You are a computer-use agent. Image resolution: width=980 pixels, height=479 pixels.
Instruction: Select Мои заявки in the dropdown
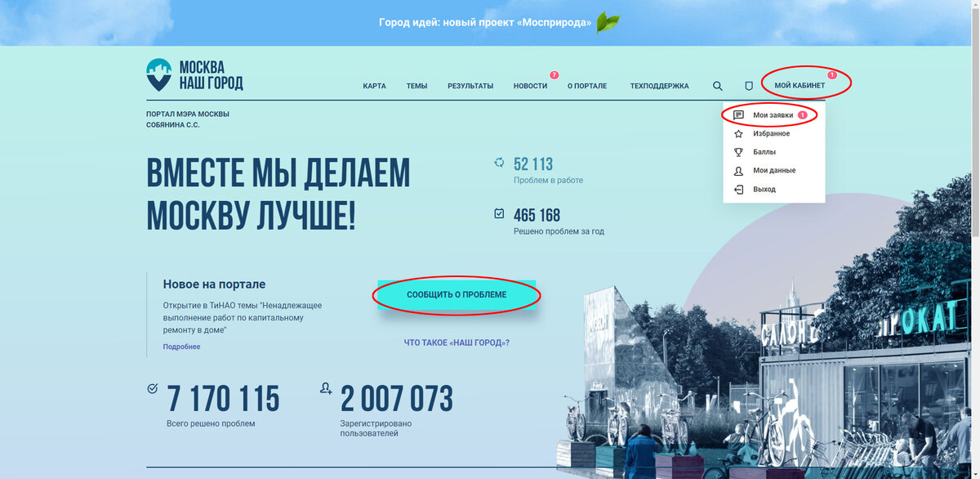[x=773, y=115]
